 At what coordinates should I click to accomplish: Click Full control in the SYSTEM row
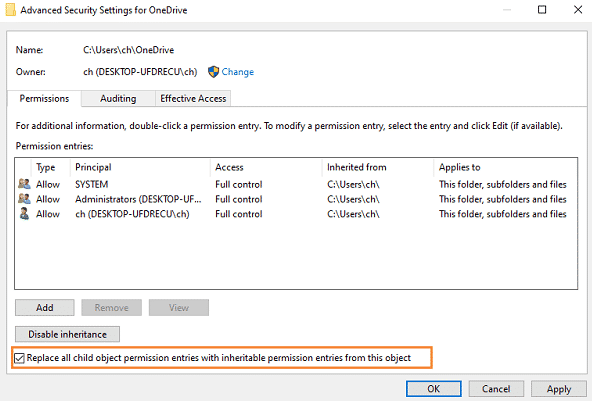[239, 184]
